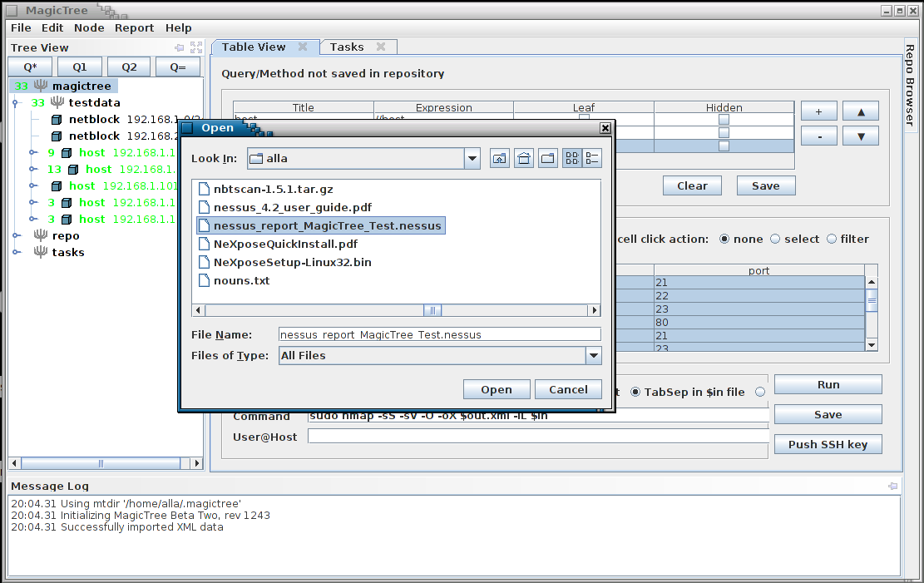Click Clear in the query panel
Image resolution: width=924 pixels, height=583 pixels.
[x=693, y=185]
